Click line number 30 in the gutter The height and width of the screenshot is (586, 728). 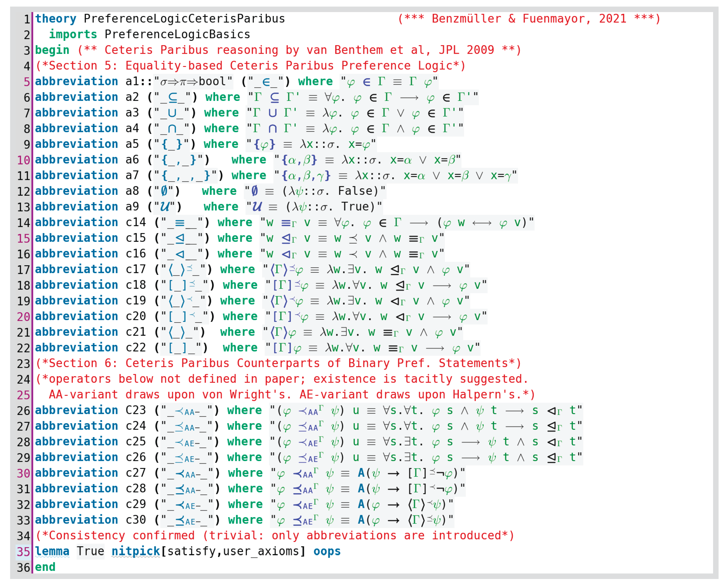pos(23,473)
